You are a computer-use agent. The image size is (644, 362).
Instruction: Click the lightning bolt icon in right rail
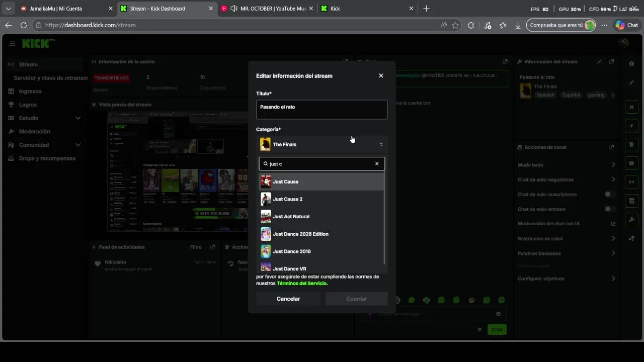pos(631,126)
